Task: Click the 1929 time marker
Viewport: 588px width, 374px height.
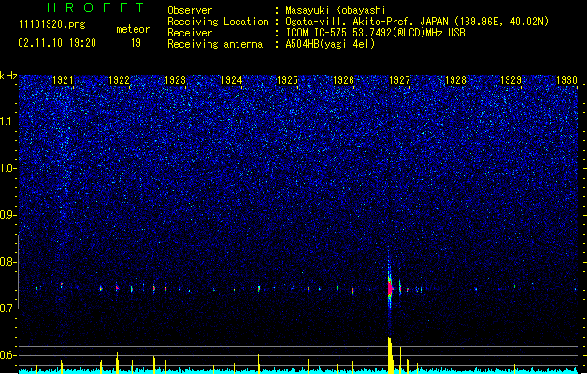Action: (511, 80)
